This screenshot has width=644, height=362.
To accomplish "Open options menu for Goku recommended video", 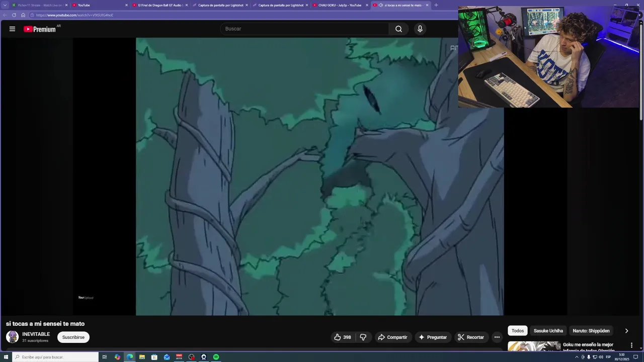I will point(631,345).
